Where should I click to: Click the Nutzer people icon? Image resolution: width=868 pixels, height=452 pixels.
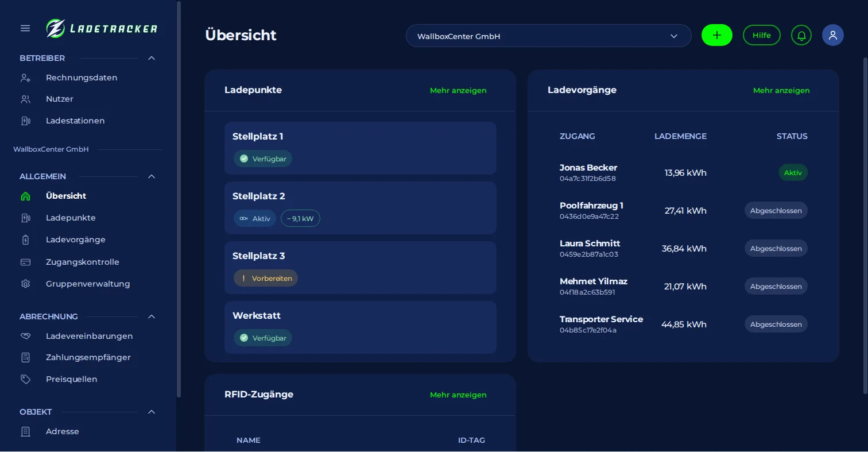tap(25, 99)
